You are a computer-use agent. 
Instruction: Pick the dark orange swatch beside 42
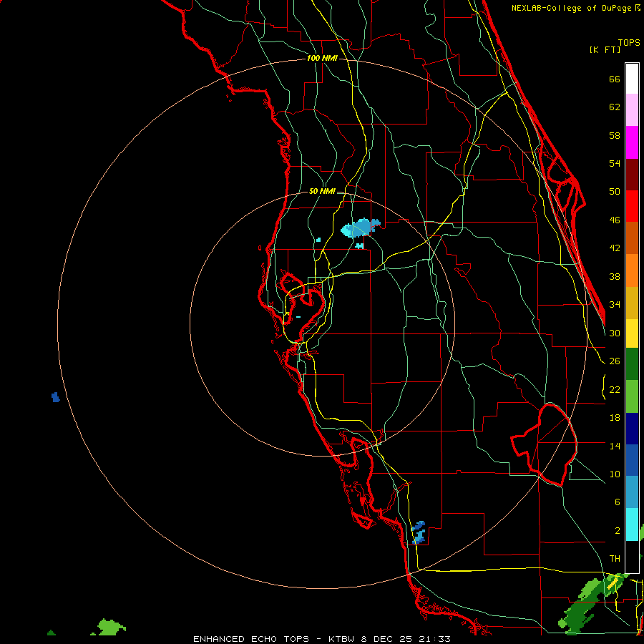pyautogui.click(x=632, y=238)
